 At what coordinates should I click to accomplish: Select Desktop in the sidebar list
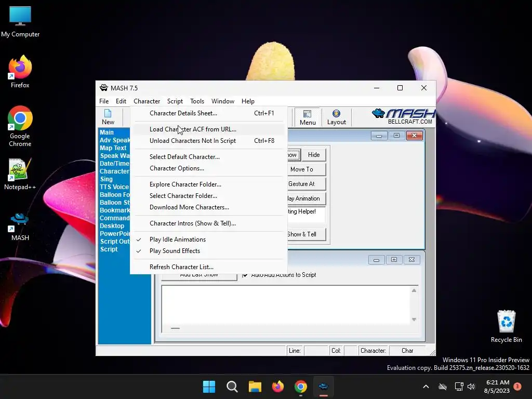tap(112, 226)
